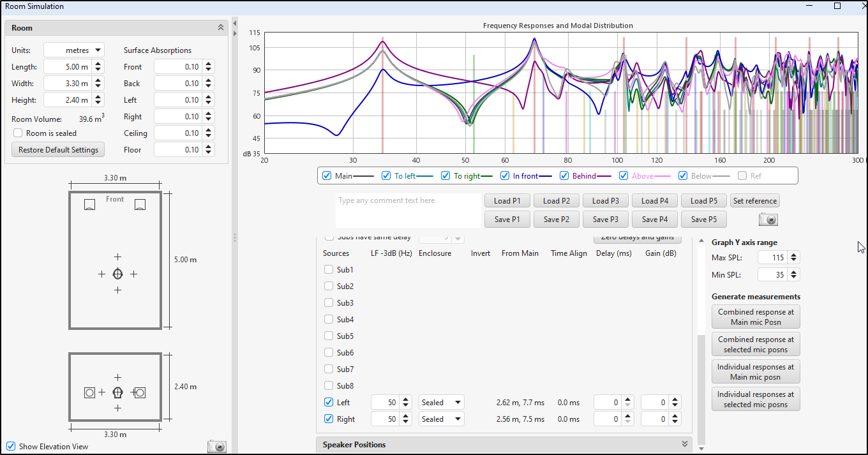Click the Max SPL stepper arrows
This screenshot has width=868, height=455.
pyautogui.click(x=793, y=258)
